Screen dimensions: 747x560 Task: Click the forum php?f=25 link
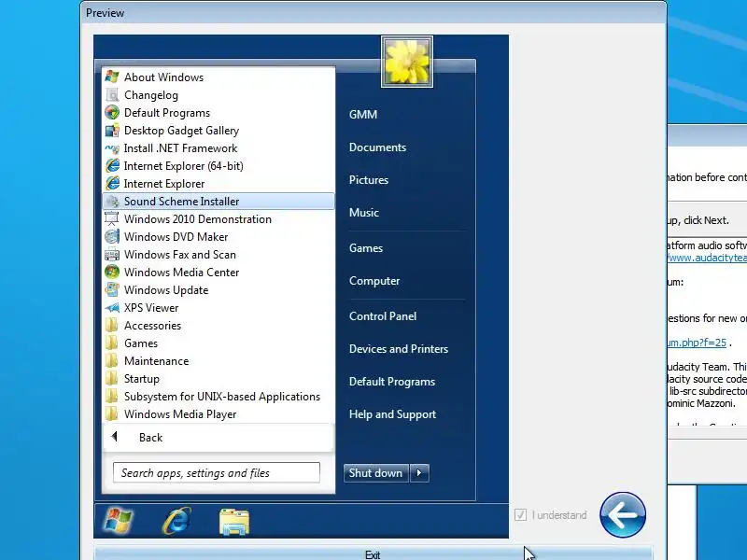[697, 343]
